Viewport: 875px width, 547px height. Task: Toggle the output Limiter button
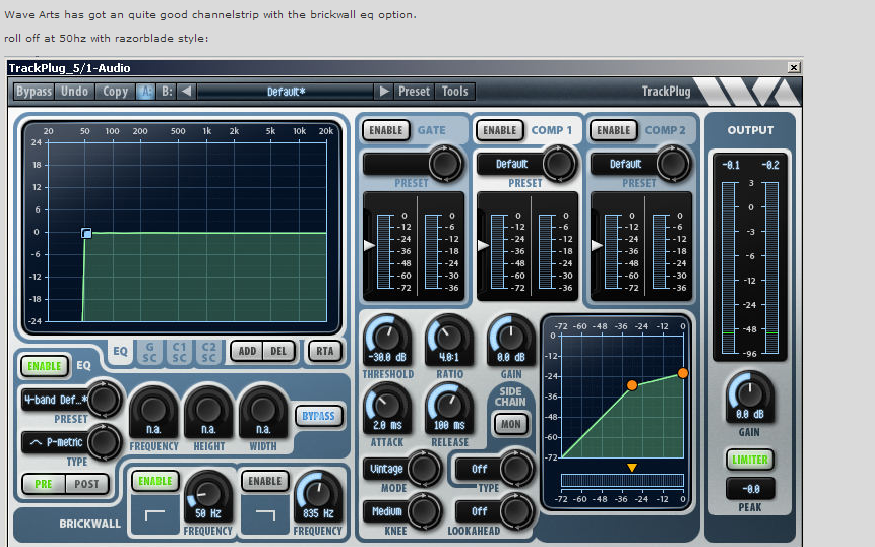tap(750, 459)
